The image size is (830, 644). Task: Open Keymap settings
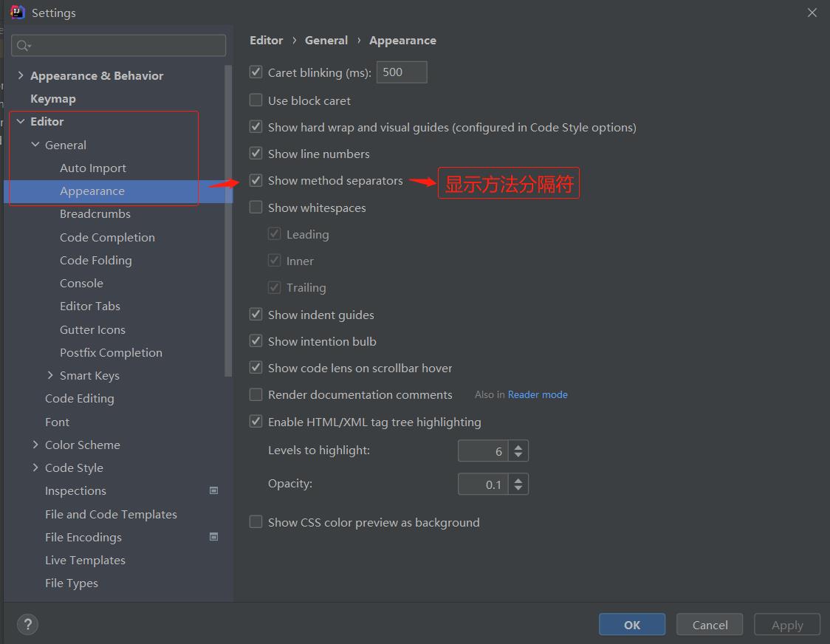(53, 98)
